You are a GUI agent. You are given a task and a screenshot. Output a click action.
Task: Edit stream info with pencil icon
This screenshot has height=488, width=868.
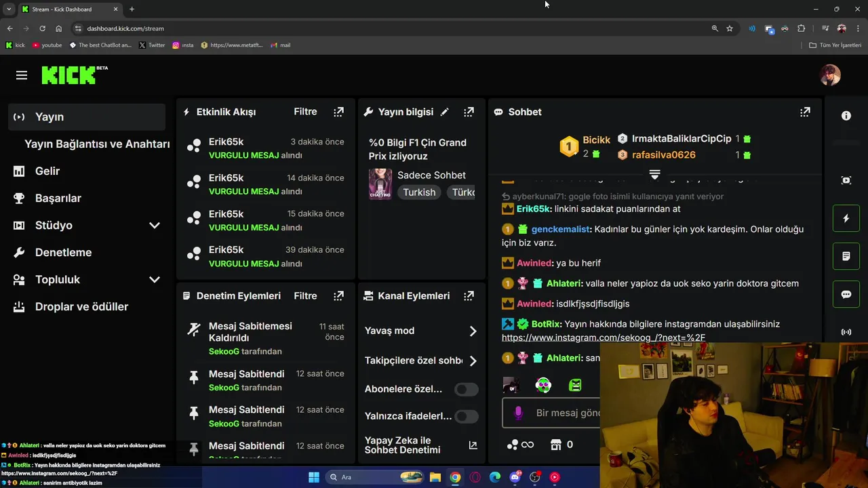444,112
